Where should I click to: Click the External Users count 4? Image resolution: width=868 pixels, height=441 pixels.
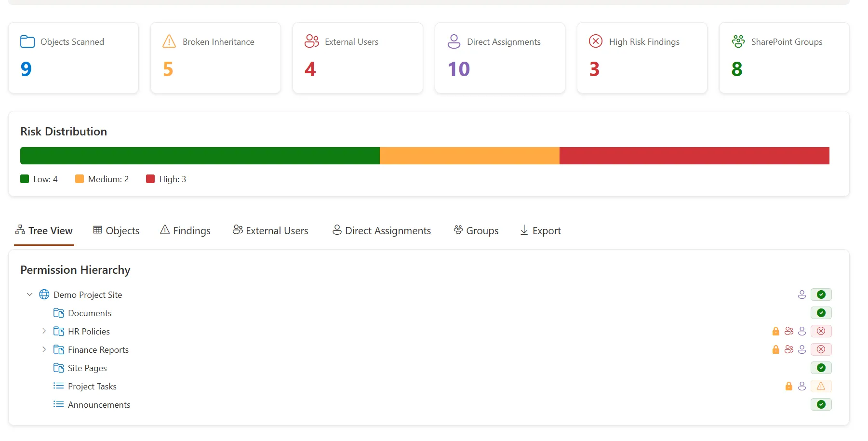pos(310,69)
